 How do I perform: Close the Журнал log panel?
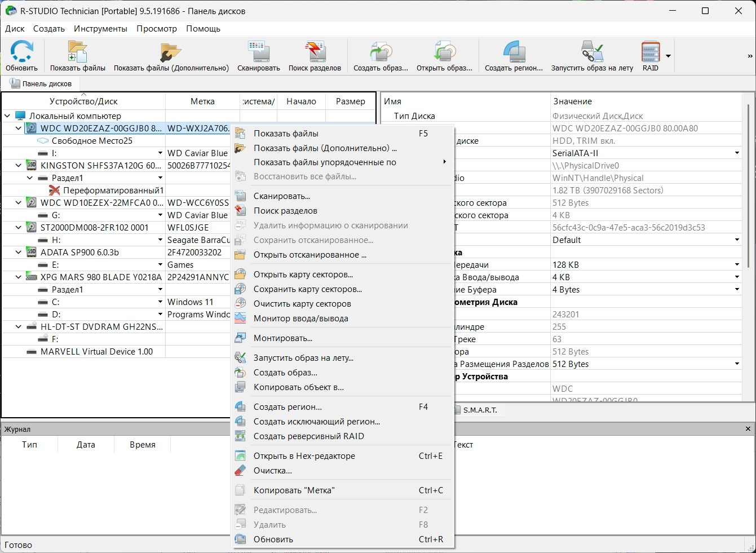coord(748,429)
